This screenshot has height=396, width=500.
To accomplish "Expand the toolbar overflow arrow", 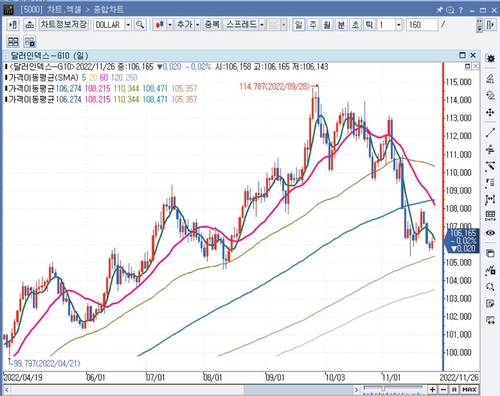I will tap(479, 25).
